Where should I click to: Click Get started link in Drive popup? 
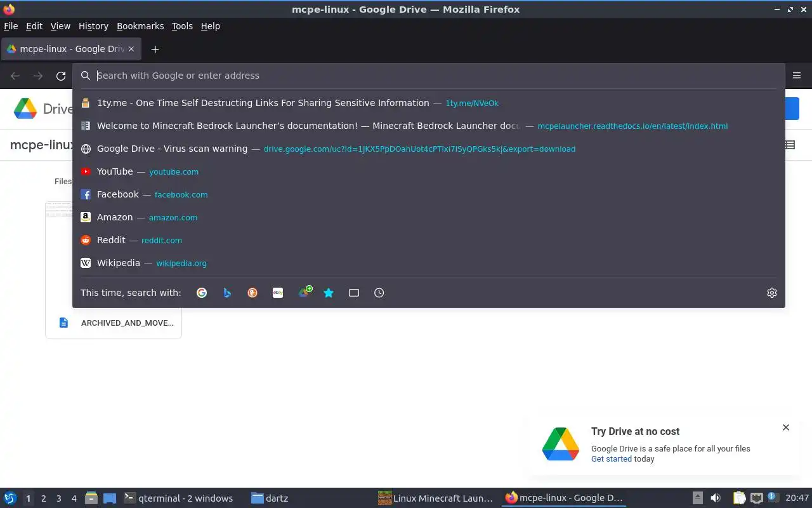(x=612, y=459)
